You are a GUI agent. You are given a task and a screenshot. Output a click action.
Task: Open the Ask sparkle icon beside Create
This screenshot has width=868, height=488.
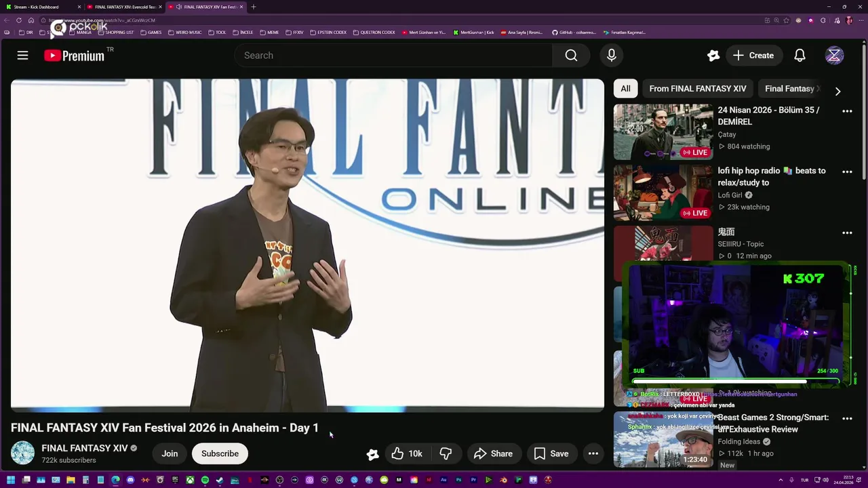point(713,56)
